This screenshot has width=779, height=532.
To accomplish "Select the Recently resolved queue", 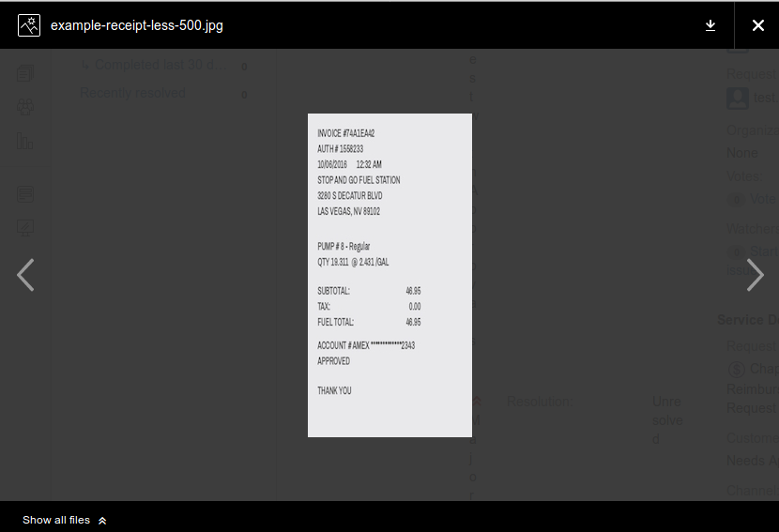I will pyautogui.click(x=132, y=93).
